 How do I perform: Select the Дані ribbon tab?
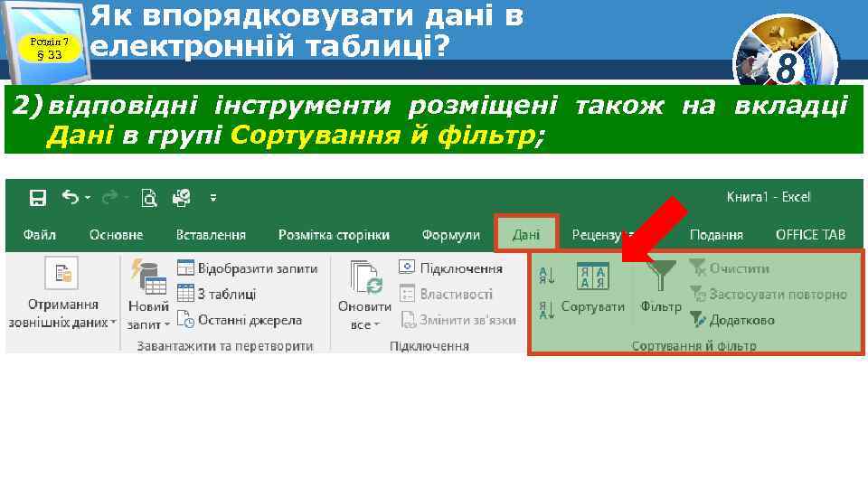(526, 235)
